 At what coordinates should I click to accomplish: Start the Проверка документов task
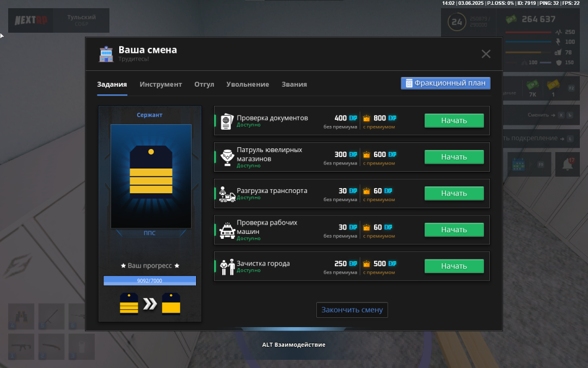(454, 120)
